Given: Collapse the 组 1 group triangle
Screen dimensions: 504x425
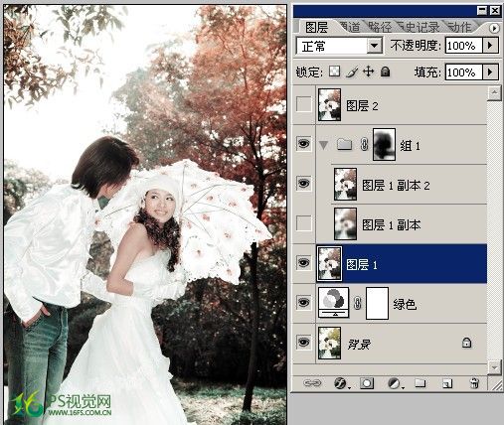Looking at the screenshot, I should 324,145.
